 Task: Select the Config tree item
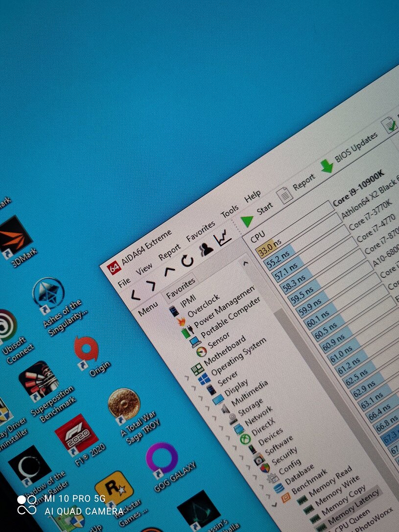tap(290, 466)
